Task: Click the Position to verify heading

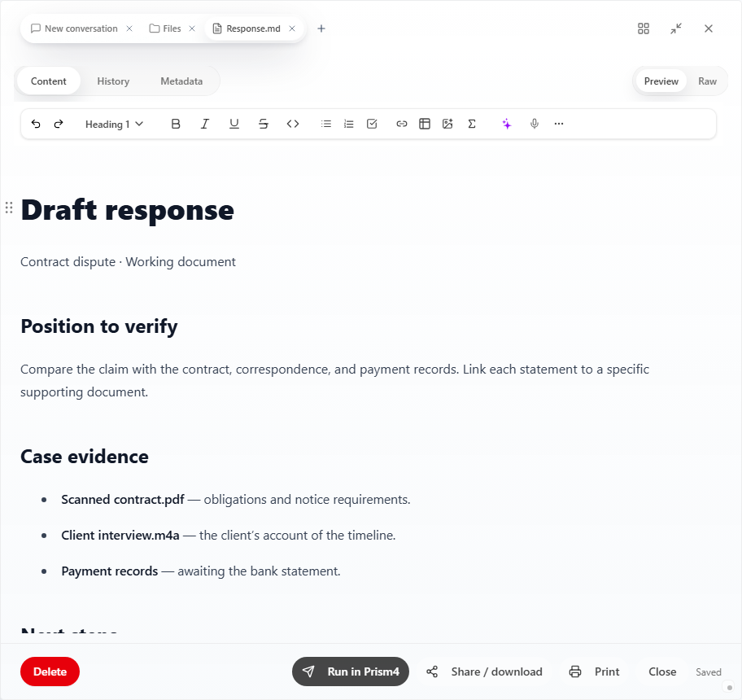Action: 99,326
